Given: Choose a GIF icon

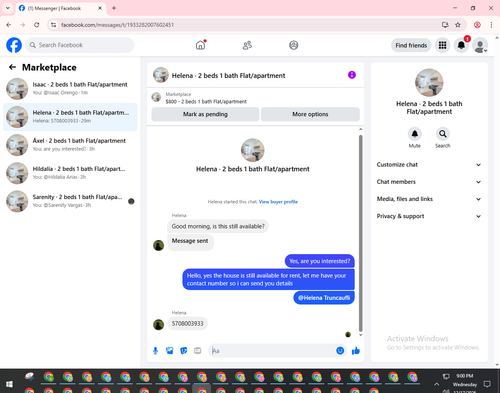Looking at the screenshot, I should click(198, 351).
